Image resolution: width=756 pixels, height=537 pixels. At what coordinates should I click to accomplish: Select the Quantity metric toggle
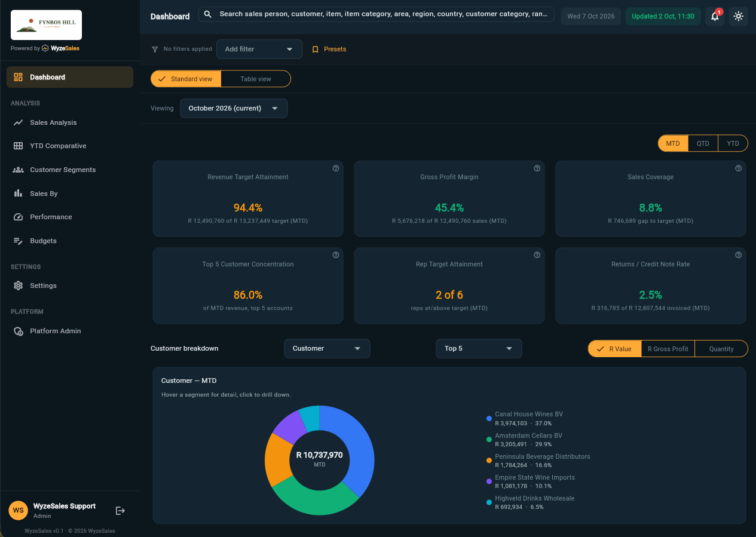721,349
